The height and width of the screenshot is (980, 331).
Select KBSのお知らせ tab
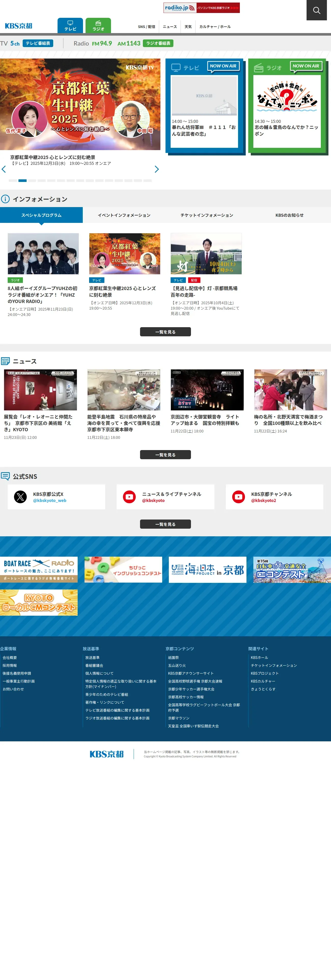coord(289,215)
